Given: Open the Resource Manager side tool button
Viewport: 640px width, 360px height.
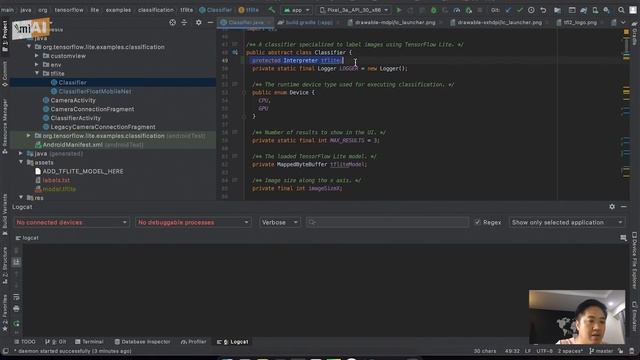Looking at the screenshot, I should pyautogui.click(x=5, y=127).
